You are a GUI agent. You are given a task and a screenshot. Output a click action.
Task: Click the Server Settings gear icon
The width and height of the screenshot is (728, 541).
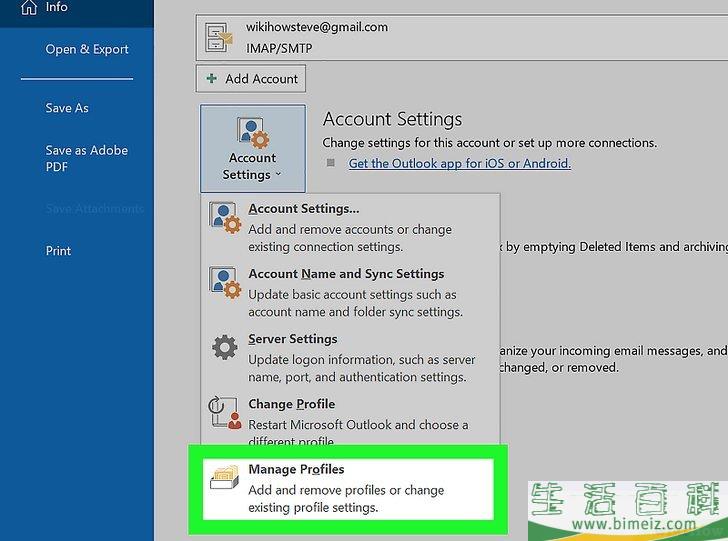pos(225,347)
